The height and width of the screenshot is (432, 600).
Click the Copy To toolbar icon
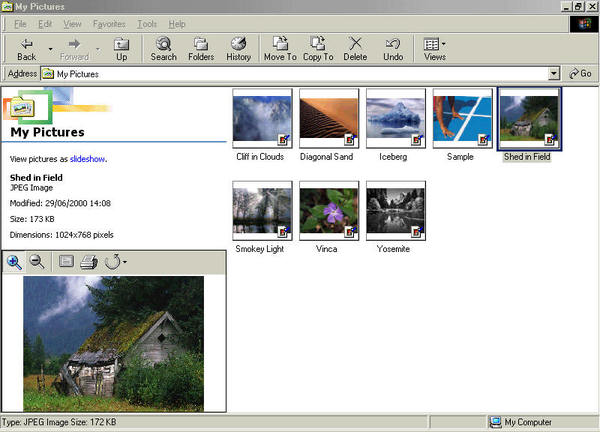[x=318, y=49]
